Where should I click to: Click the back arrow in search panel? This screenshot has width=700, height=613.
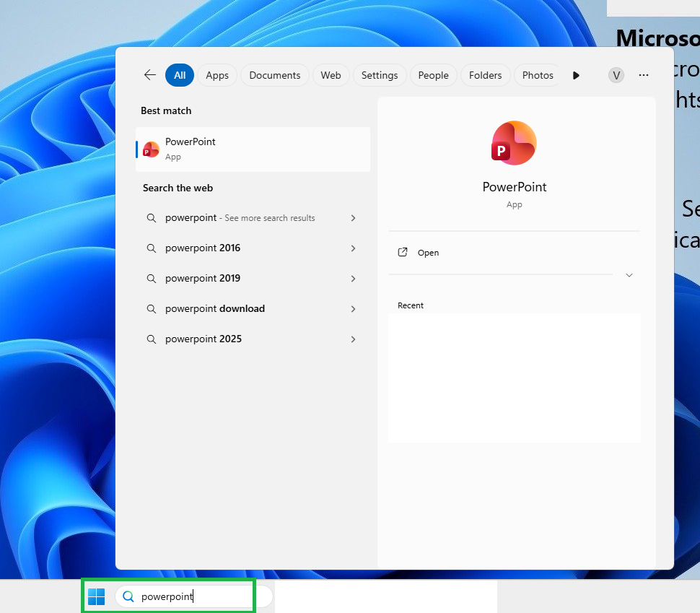point(150,75)
